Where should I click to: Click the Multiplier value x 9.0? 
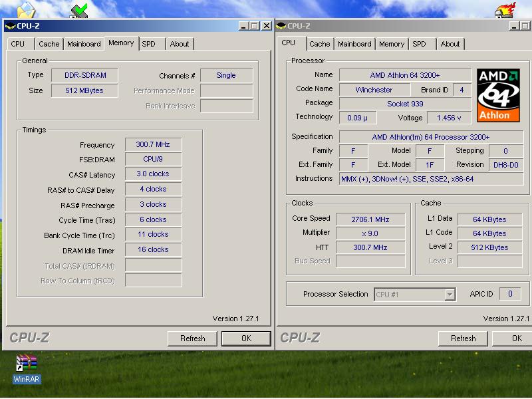370,234
